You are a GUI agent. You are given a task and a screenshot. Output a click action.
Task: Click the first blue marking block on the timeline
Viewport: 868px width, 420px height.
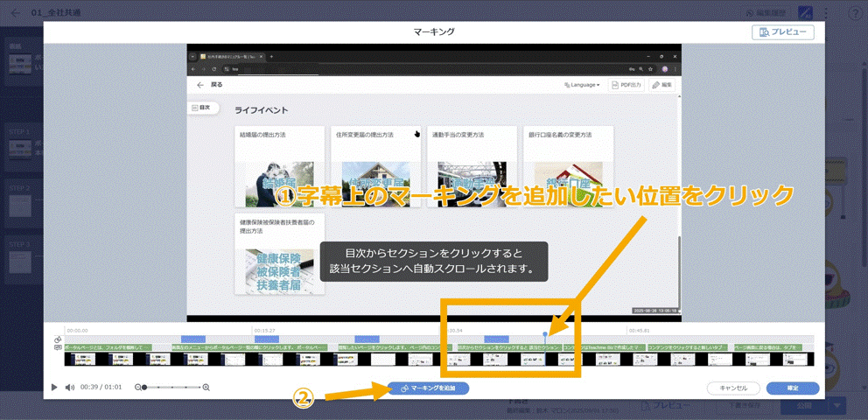click(192, 339)
